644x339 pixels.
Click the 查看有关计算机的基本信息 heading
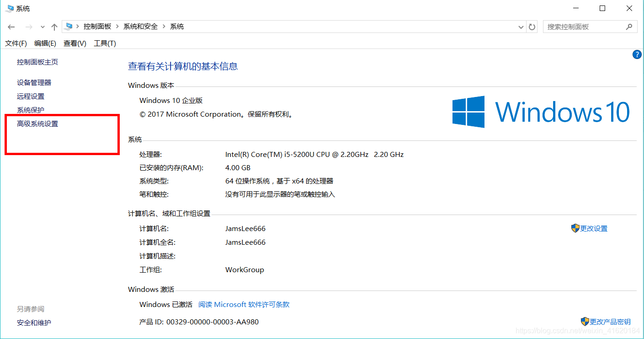(x=183, y=67)
